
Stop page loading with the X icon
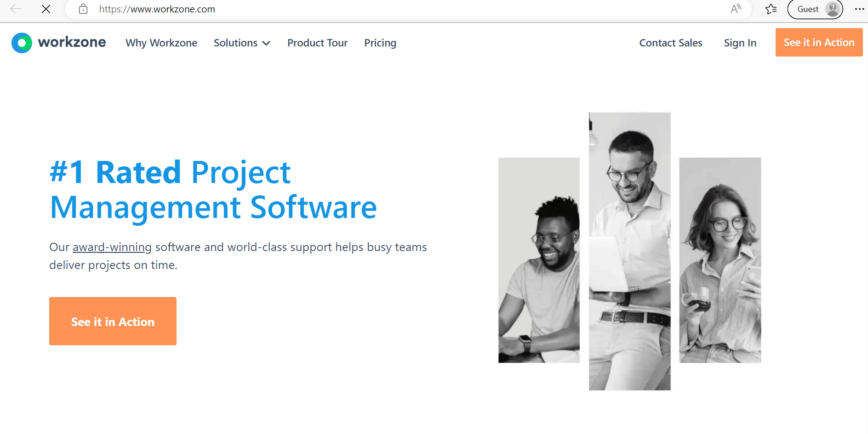coord(46,9)
